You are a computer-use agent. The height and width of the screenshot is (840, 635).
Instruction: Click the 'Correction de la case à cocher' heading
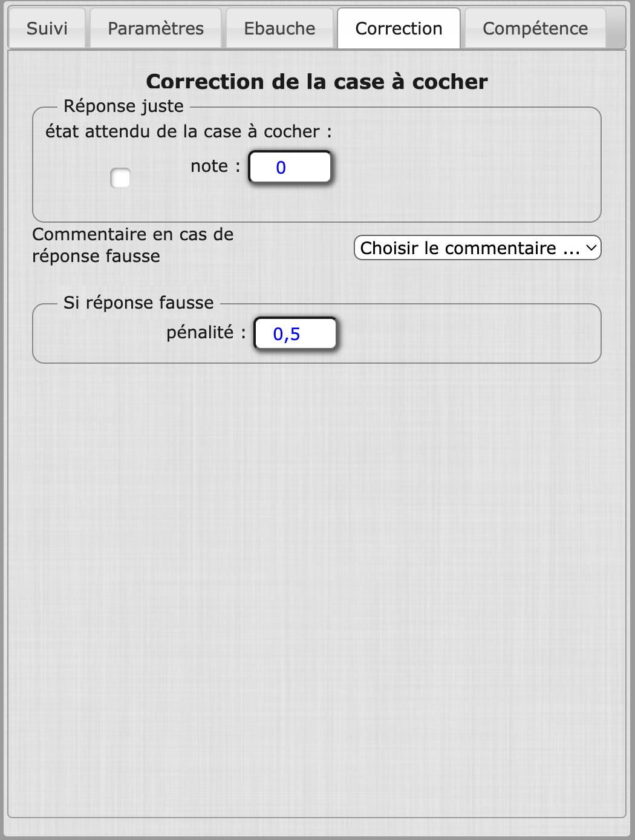click(317, 82)
